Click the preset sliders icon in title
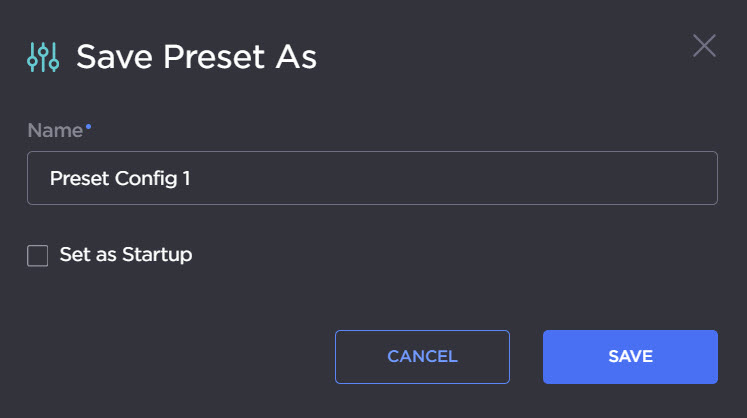 click(44, 57)
